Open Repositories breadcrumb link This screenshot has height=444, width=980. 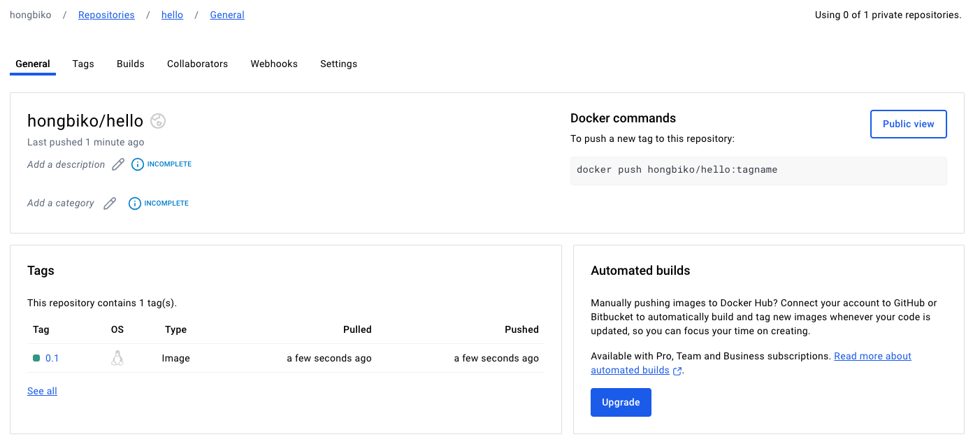[106, 15]
